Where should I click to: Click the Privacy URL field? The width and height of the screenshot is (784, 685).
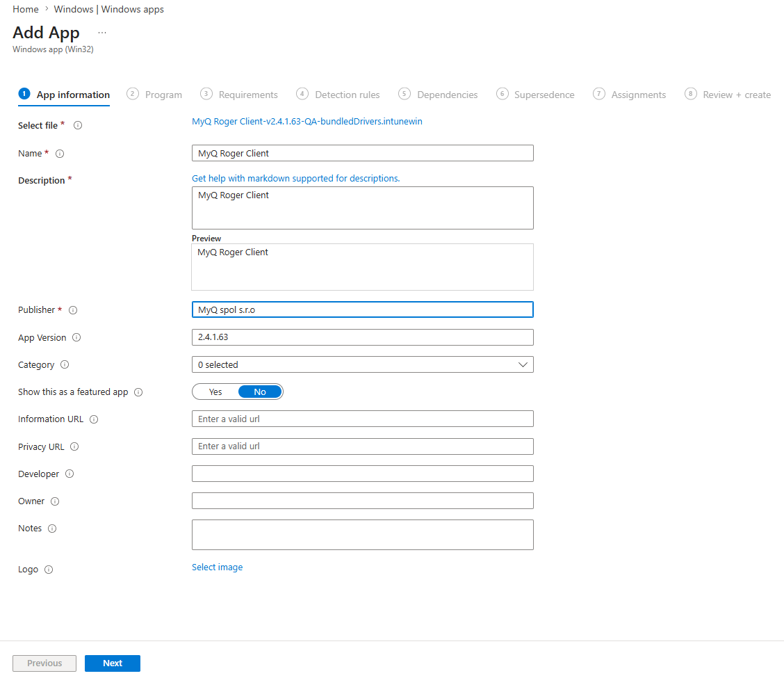click(363, 446)
